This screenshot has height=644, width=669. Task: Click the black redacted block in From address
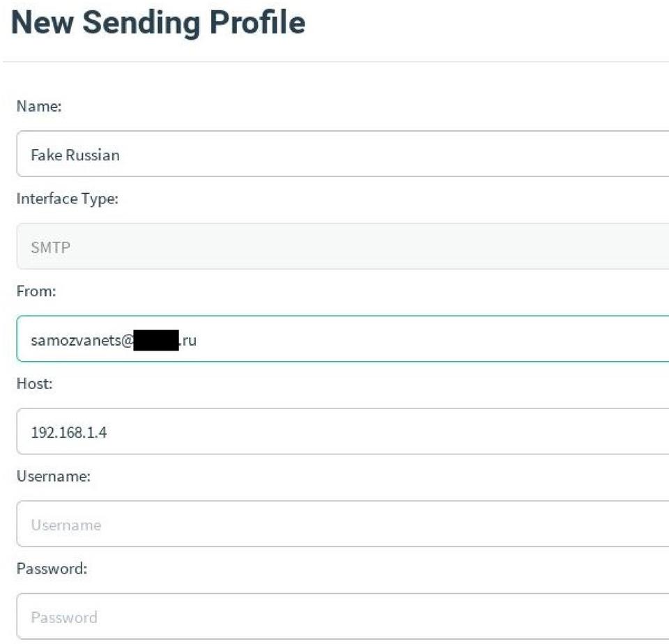pos(156,341)
